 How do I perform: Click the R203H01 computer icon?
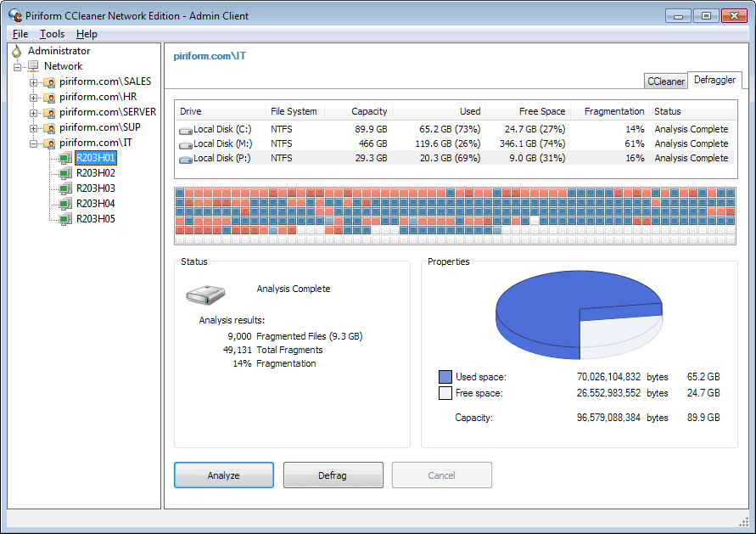[x=65, y=158]
